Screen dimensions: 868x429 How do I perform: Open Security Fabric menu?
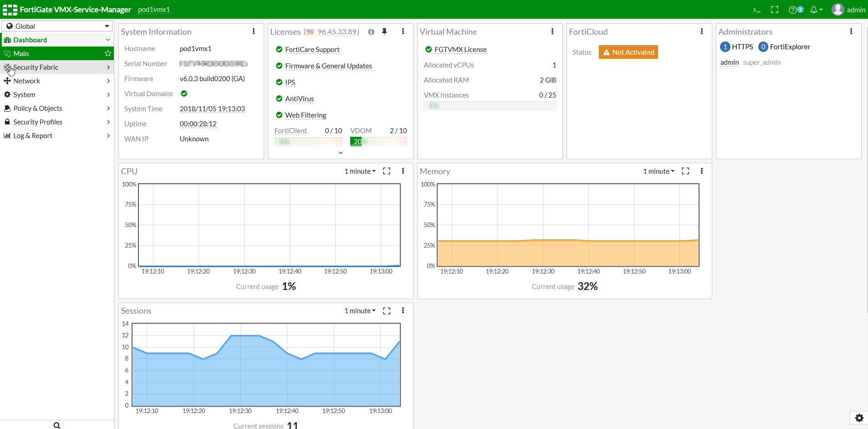pos(57,67)
